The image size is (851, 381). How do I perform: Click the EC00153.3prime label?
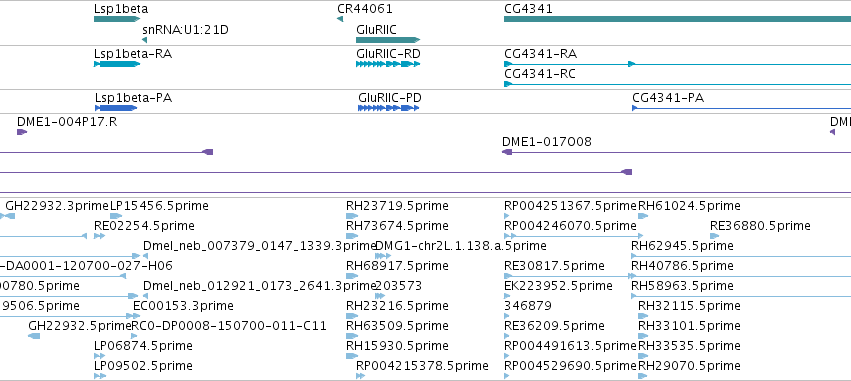pyautogui.click(x=183, y=306)
